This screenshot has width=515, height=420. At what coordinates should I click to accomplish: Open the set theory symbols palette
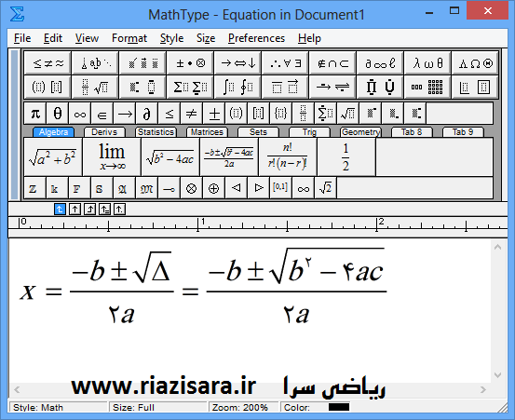click(332, 62)
